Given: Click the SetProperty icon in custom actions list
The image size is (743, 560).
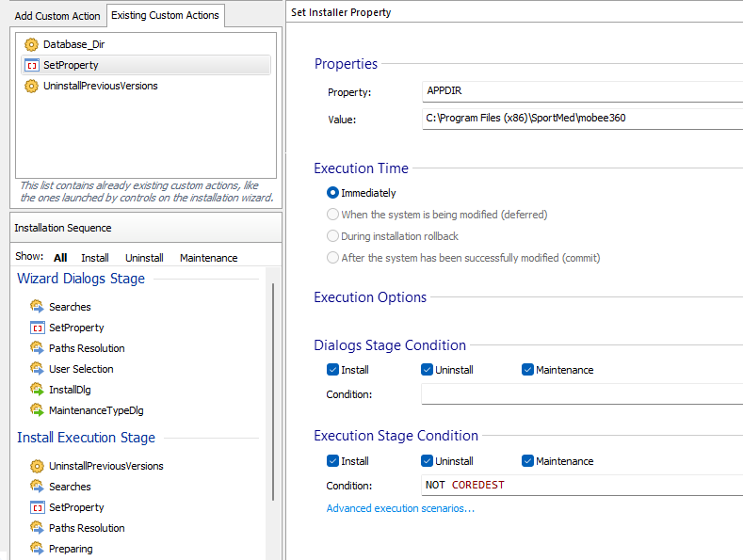Looking at the screenshot, I should [x=31, y=65].
